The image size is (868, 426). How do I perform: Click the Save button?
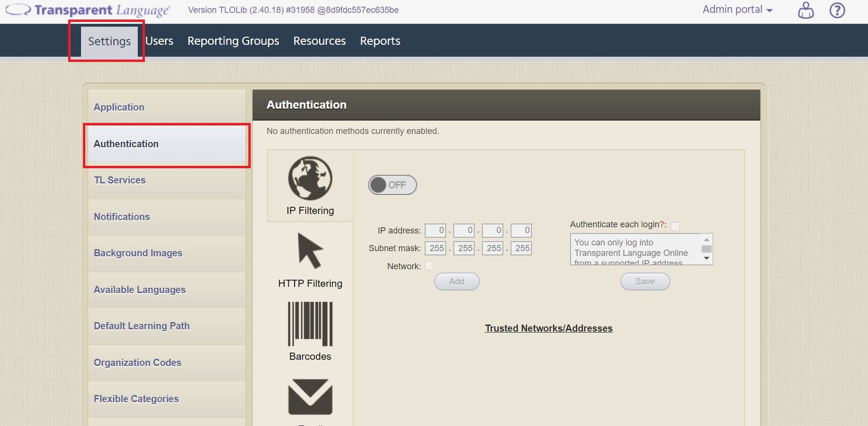click(x=645, y=281)
